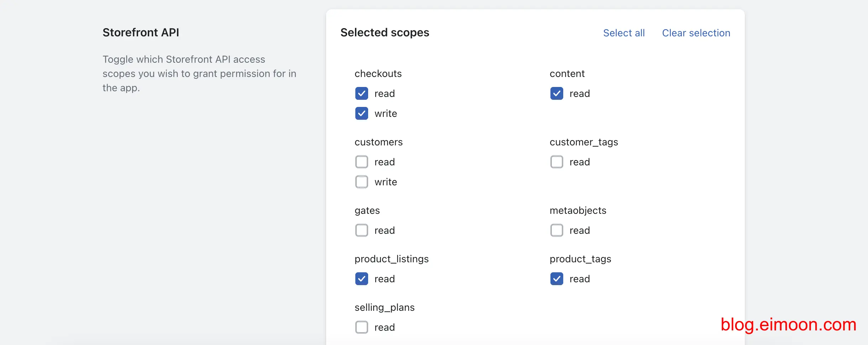Enable the customers read checkbox
The image size is (868, 345).
(361, 162)
